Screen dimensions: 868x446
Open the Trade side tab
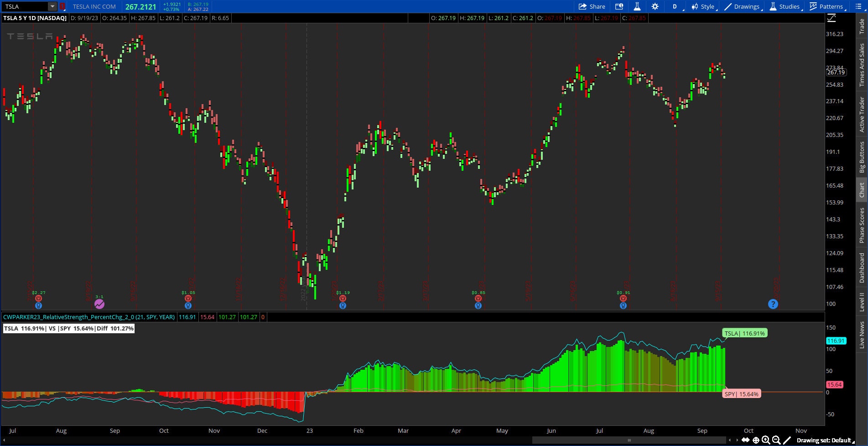[862, 26]
